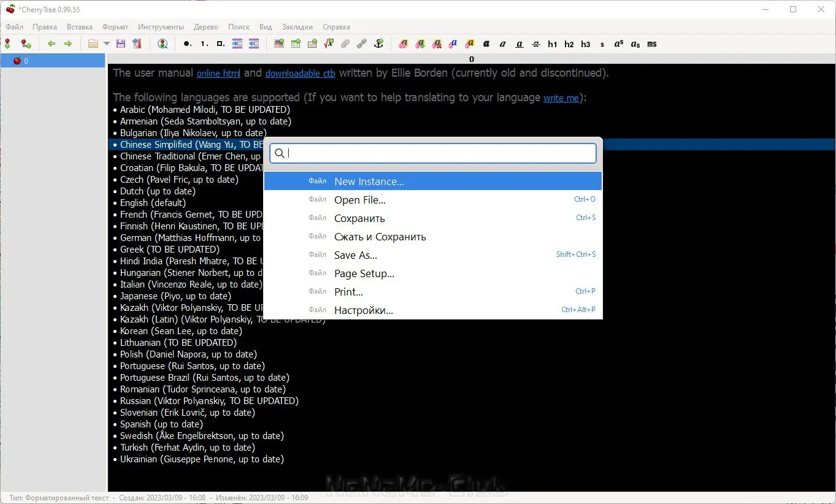Toggle monospace formatting
The image size is (836, 504).
coord(652,44)
